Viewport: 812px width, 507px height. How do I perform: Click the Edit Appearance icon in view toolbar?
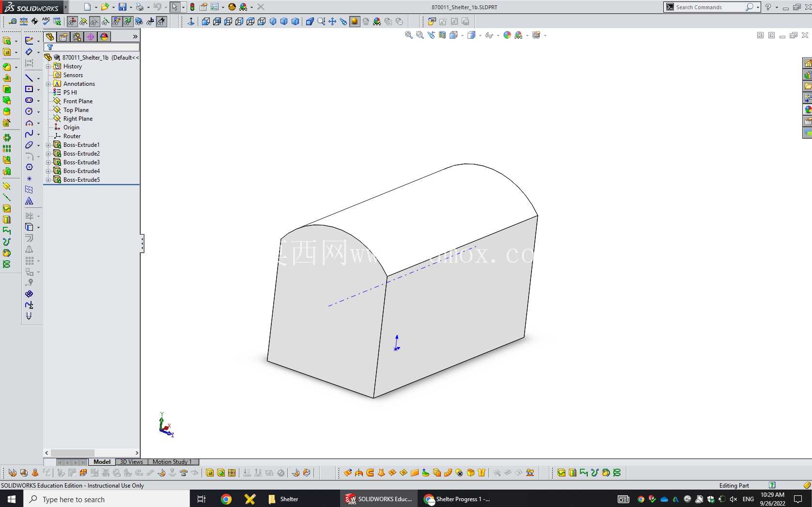click(507, 35)
